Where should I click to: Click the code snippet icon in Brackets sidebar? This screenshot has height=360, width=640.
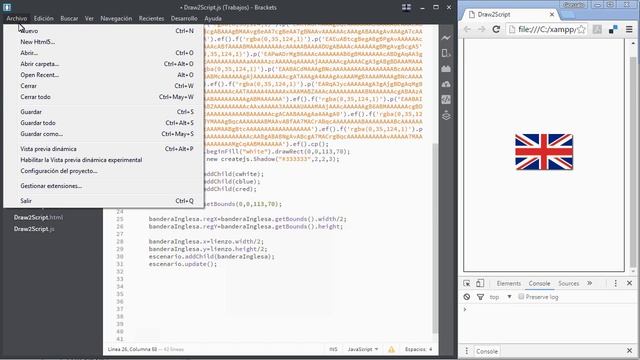(x=446, y=100)
